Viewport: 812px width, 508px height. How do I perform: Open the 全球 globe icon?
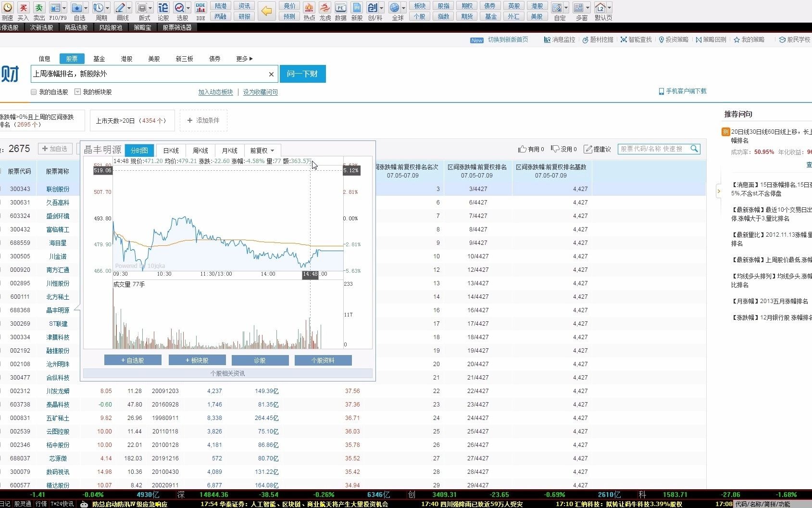coord(395,8)
